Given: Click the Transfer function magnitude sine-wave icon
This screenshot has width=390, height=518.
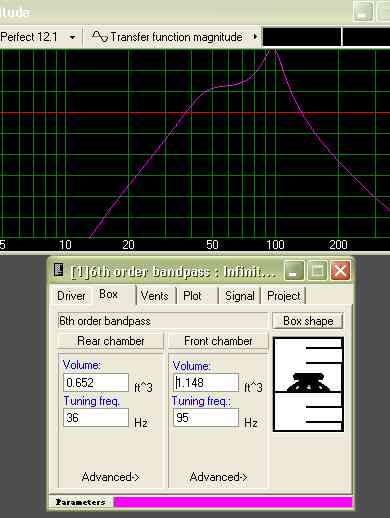Looking at the screenshot, I should click(100, 36).
